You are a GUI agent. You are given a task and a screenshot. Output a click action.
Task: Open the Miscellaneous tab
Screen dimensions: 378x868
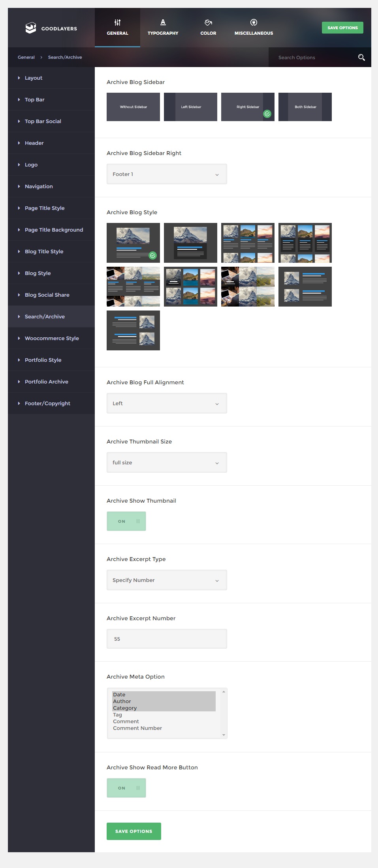coord(254,28)
